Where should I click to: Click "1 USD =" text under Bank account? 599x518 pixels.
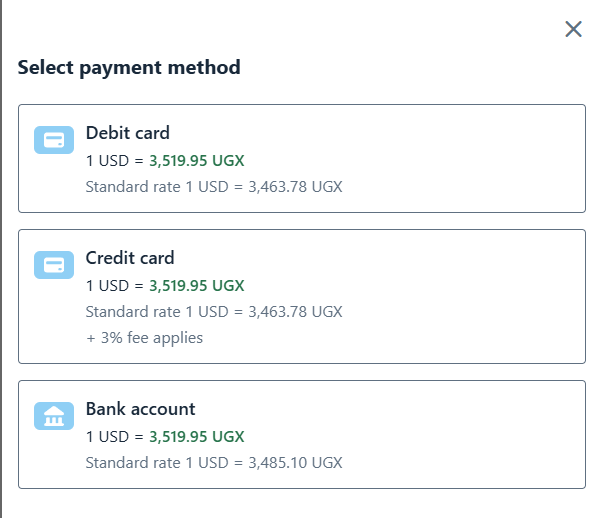point(115,437)
